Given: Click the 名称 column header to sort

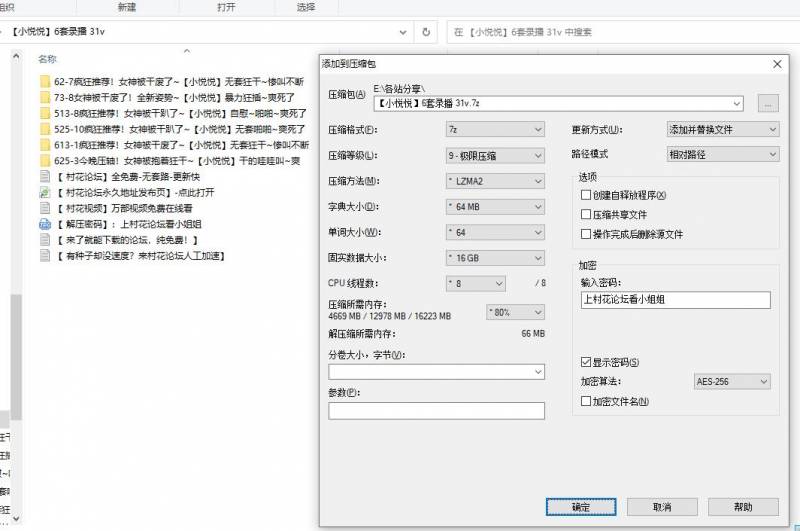Looking at the screenshot, I should (x=46, y=59).
